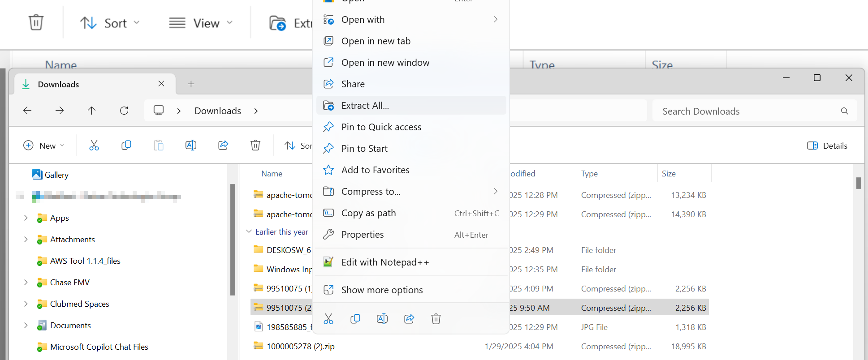The width and height of the screenshot is (868, 360).
Task: Click the Share icon in the toolbar
Action: point(223,145)
